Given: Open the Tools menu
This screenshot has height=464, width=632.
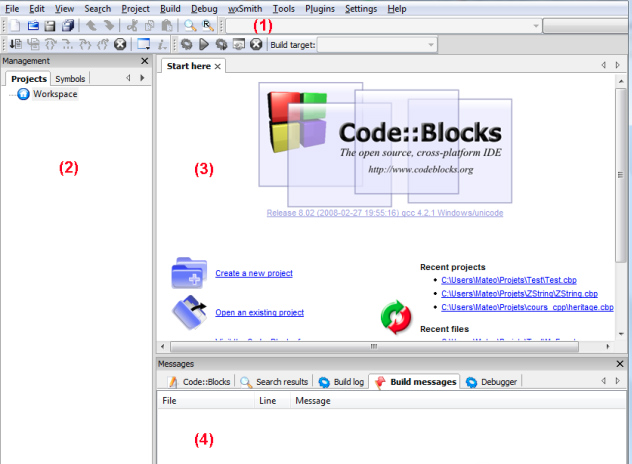Looking at the screenshot, I should pos(283,8).
